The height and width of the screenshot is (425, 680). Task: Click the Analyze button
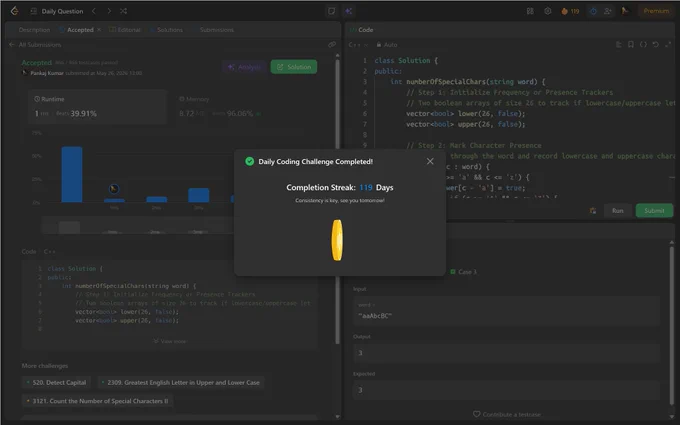point(245,67)
